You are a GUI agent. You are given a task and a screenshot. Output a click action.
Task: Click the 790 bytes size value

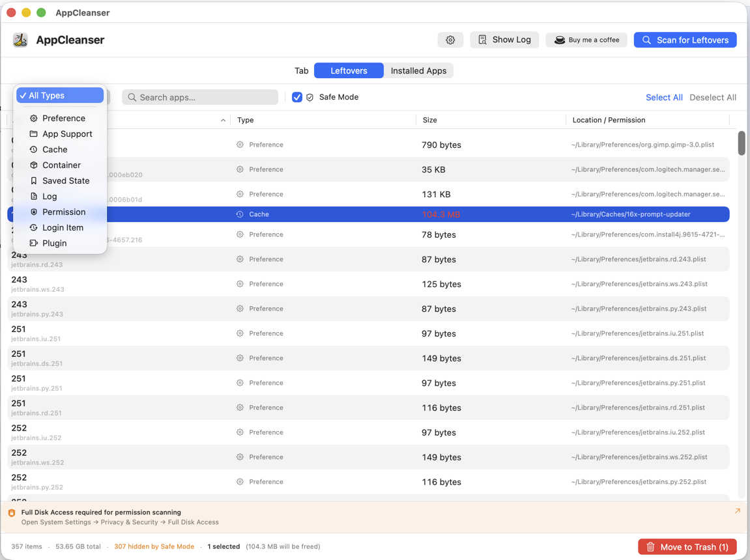441,145
